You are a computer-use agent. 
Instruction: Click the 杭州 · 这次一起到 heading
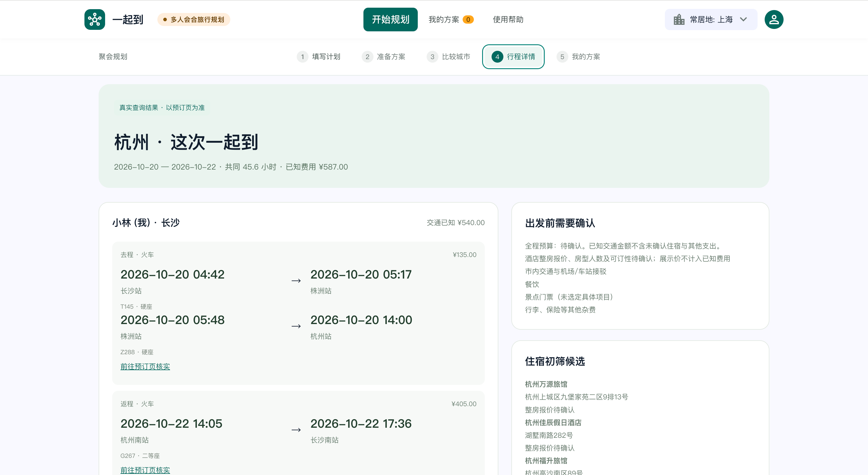pyautogui.click(x=186, y=142)
